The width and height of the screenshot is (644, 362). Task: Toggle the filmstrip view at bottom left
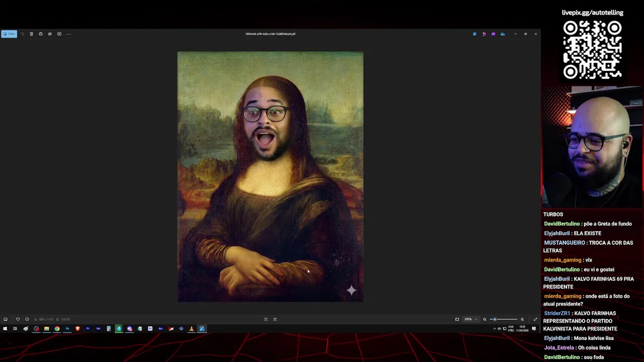click(x=6, y=319)
